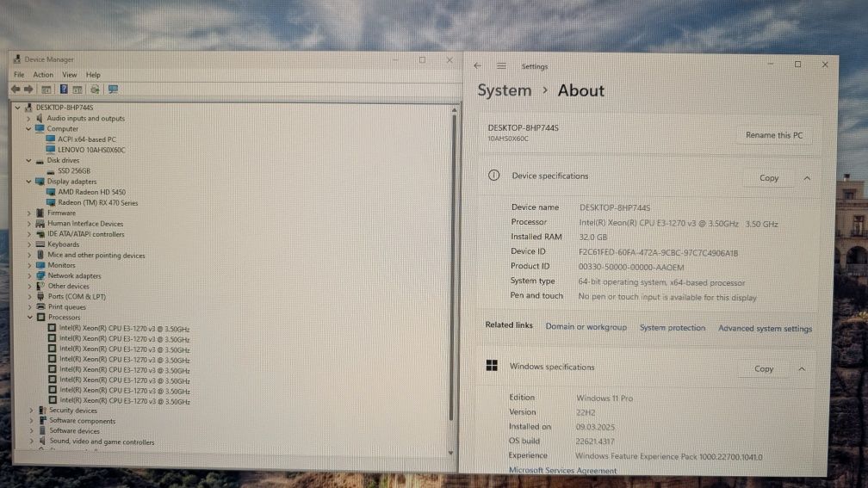Expand the Firmware category
The image size is (868, 488).
tap(29, 213)
